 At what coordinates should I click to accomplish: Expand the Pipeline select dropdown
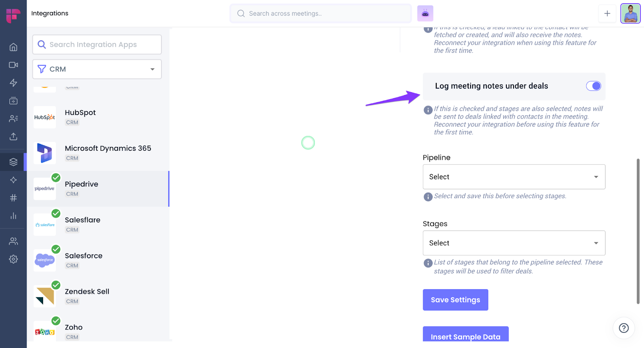tap(514, 177)
